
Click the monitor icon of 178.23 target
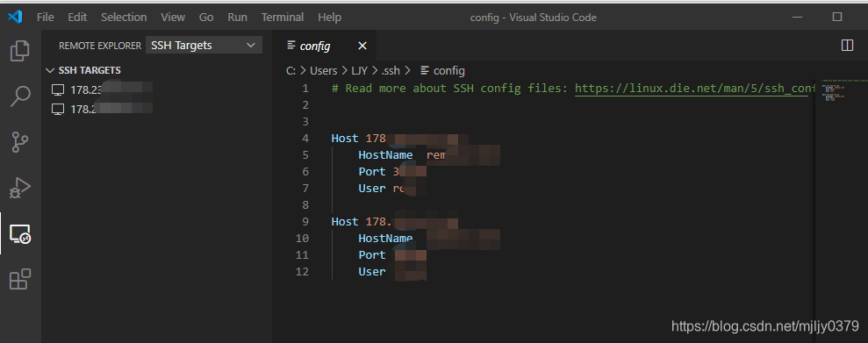pos(58,89)
